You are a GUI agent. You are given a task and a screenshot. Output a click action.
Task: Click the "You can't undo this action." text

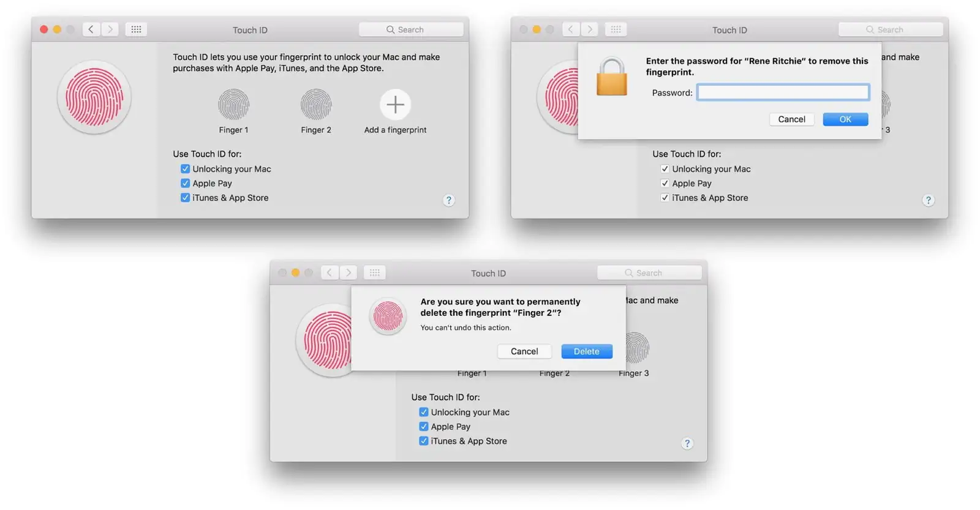pyautogui.click(x=466, y=328)
